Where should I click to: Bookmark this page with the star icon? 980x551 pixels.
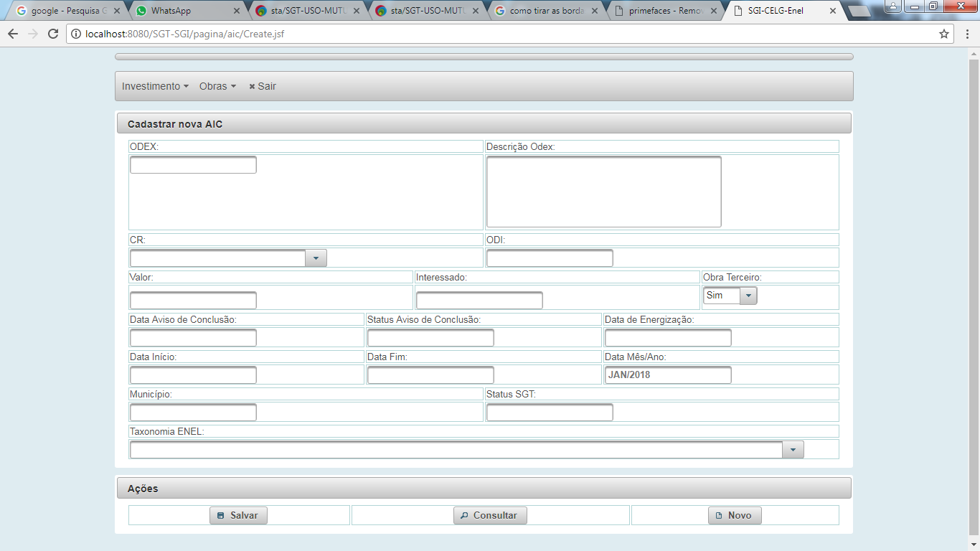click(x=944, y=34)
